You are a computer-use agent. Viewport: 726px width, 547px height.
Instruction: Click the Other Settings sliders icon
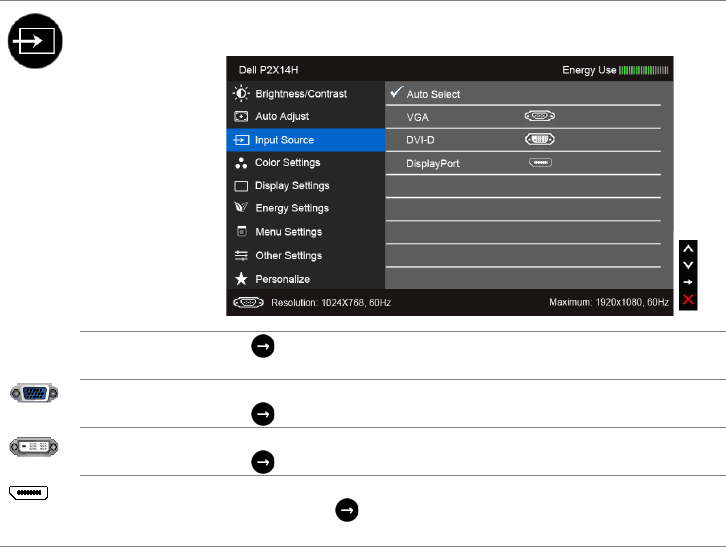(x=241, y=255)
